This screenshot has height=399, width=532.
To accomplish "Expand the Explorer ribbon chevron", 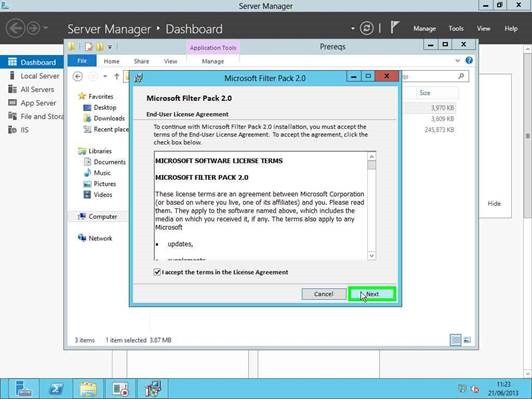I will click(x=457, y=61).
